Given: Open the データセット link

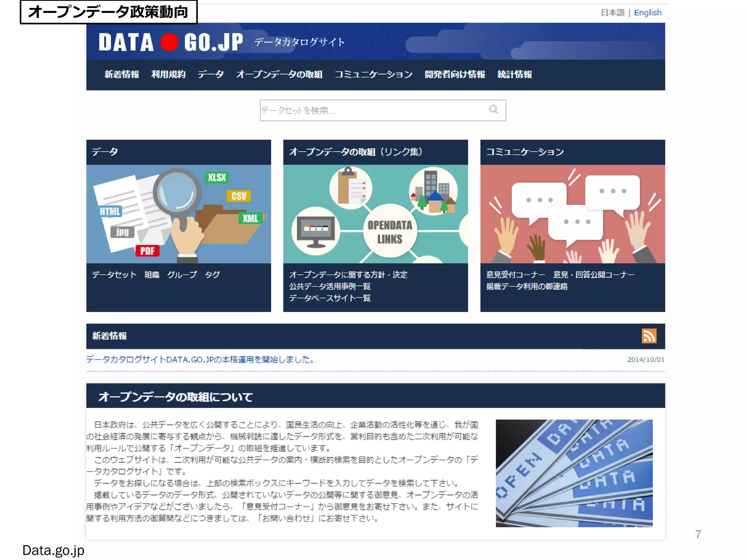Looking at the screenshot, I should coord(114,275).
